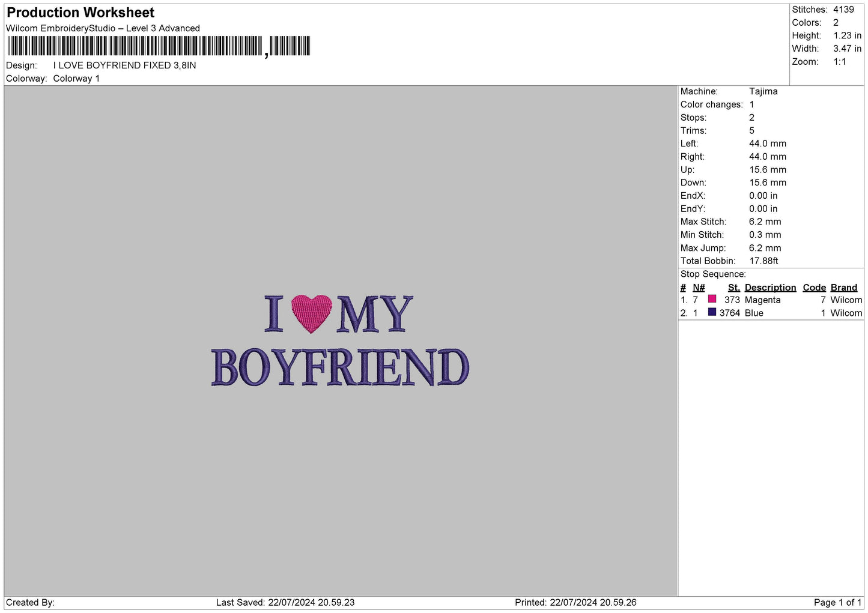Image resolution: width=868 pixels, height=613 pixels.
Task: Click 'Wilcom EmbroideryStudio – Level 3 Advanced' text
Action: point(103,28)
